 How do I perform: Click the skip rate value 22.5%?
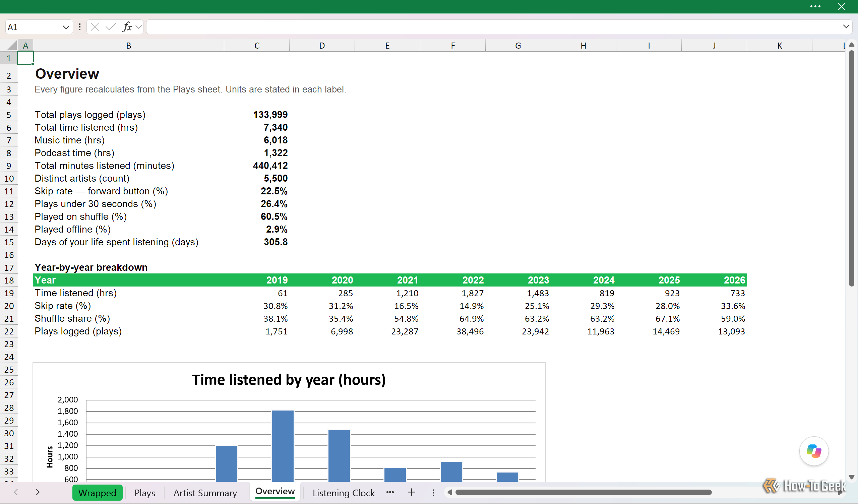[274, 191]
